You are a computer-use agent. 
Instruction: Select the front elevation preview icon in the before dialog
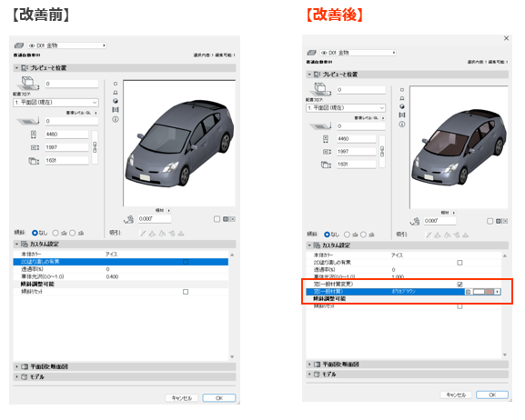[x=116, y=93]
